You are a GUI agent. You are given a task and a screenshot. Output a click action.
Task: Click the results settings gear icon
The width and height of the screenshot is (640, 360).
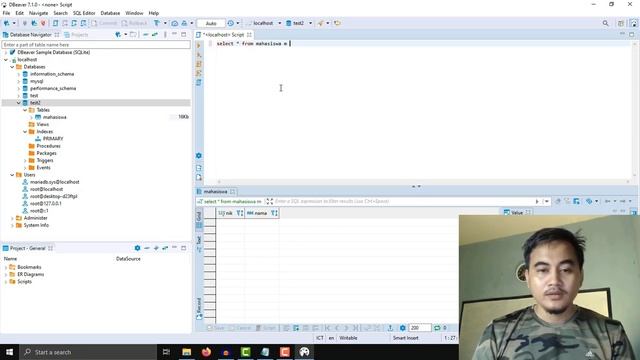402,328
